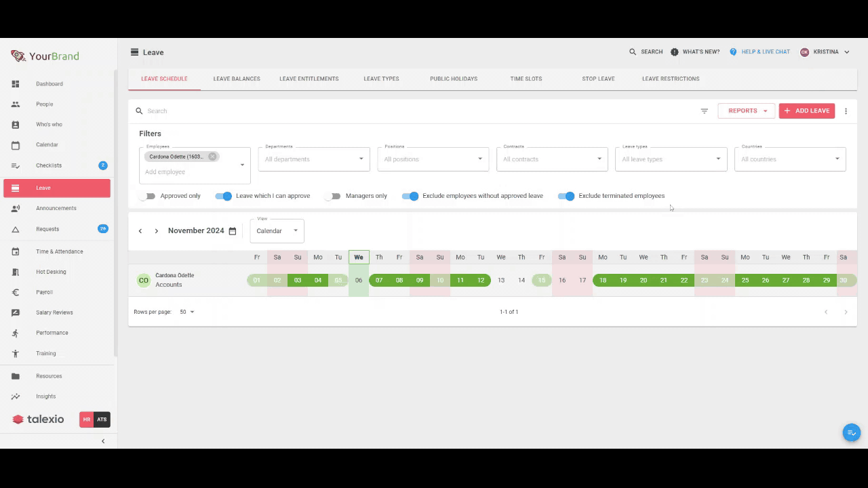Click the calendar icon next to November 2024
The height and width of the screenshot is (488, 868).
(x=233, y=231)
